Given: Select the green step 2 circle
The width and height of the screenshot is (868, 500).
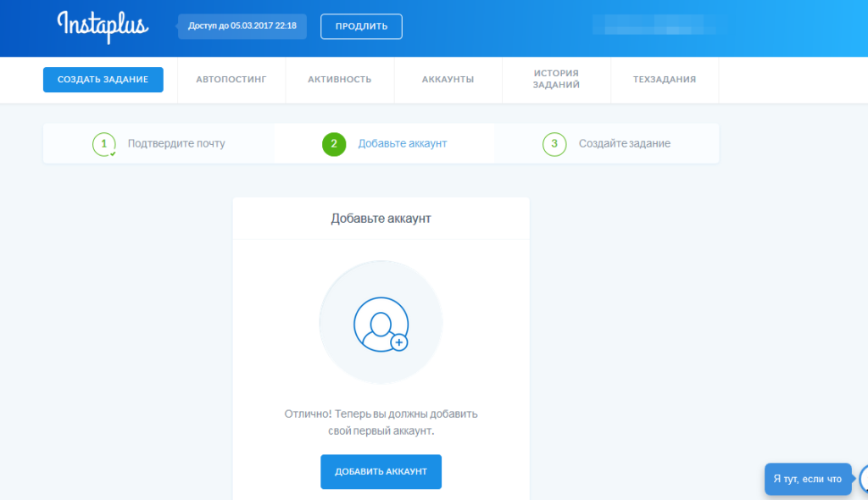Looking at the screenshot, I should click(334, 144).
